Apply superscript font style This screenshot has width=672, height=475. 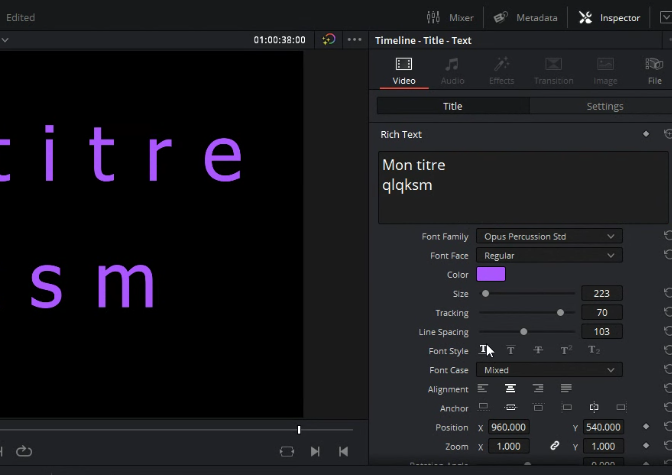[x=565, y=350]
